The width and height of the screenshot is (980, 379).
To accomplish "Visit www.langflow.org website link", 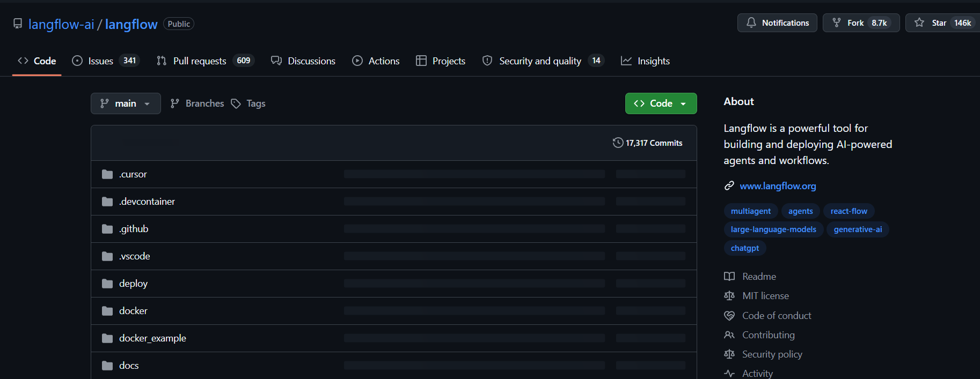I will click(778, 186).
